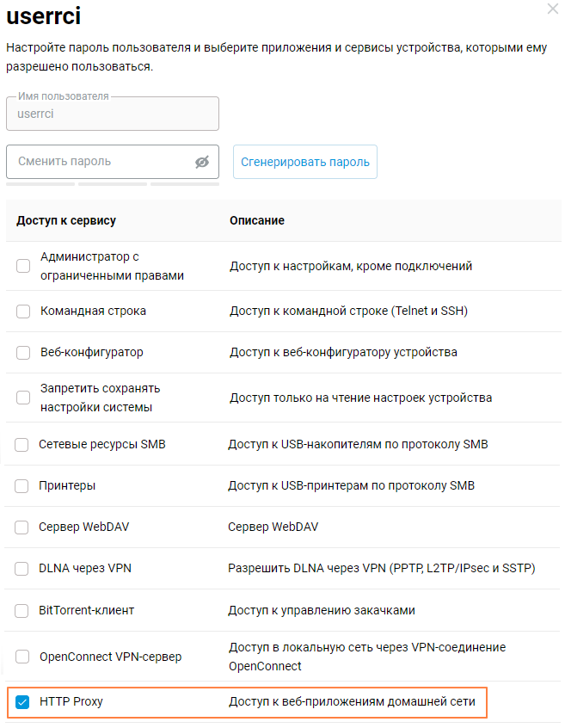Uncheck the HTTP Proxy checkbox
Image resolution: width=565 pixels, height=728 pixels.
pyautogui.click(x=22, y=702)
